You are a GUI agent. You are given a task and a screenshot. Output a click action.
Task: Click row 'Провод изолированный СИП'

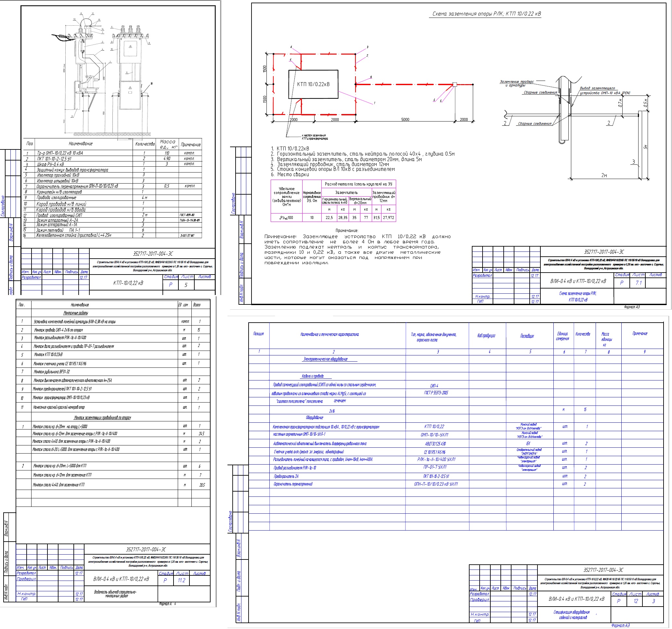112,215
